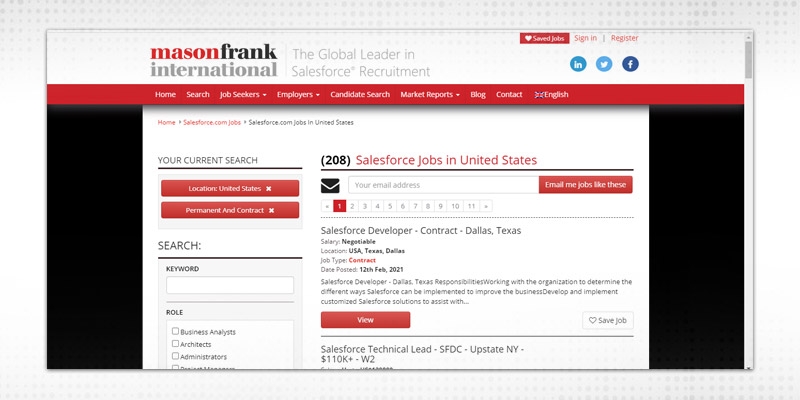Screen dimensions: 800x400
Task: Click the Saved Jobs heart button
Action: point(544,38)
